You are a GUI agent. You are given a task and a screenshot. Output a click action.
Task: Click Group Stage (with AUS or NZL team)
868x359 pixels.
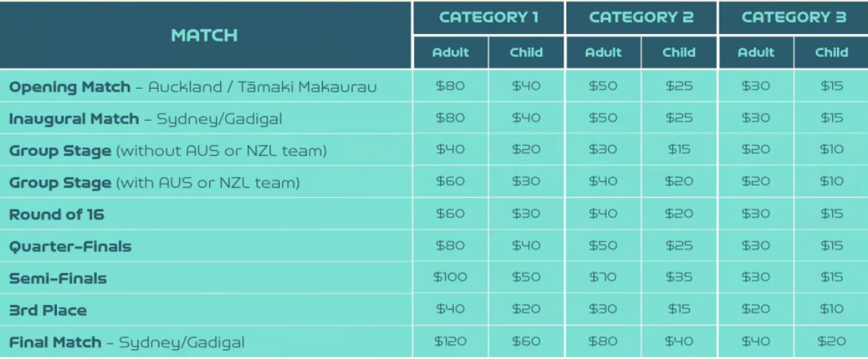154,183
